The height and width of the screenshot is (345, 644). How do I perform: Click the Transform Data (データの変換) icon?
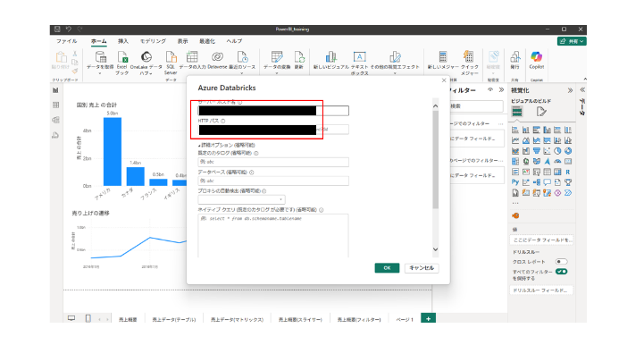click(x=277, y=56)
